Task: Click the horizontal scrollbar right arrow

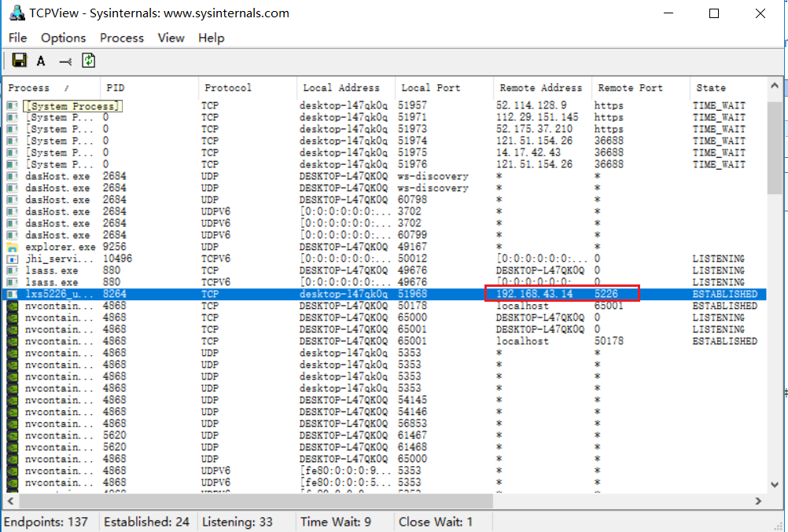Action: coord(758,501)
